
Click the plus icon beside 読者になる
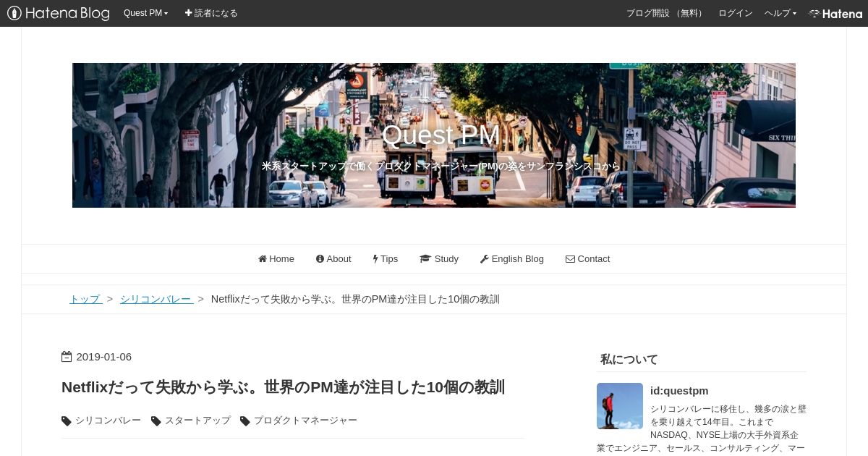[x=188, y=13]
